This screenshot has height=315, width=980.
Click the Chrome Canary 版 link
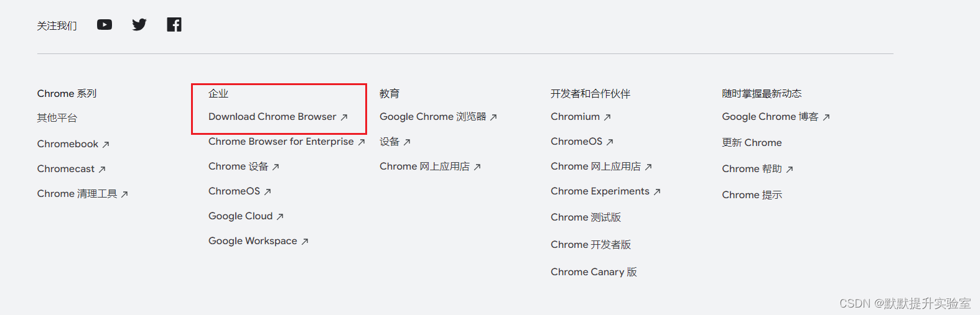click(x=594, y=272)
